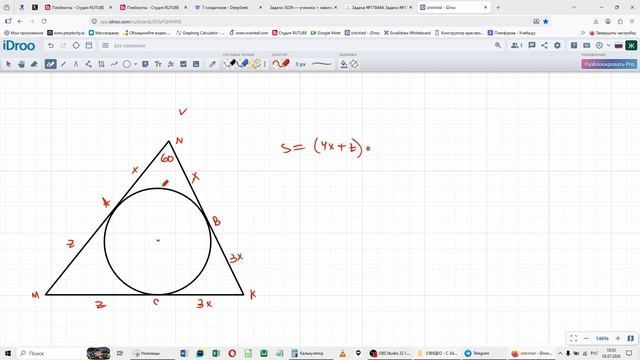Open the Graphing Calculator bookmark
Viewport: 640px width, 360px height.
click(200, 33)
